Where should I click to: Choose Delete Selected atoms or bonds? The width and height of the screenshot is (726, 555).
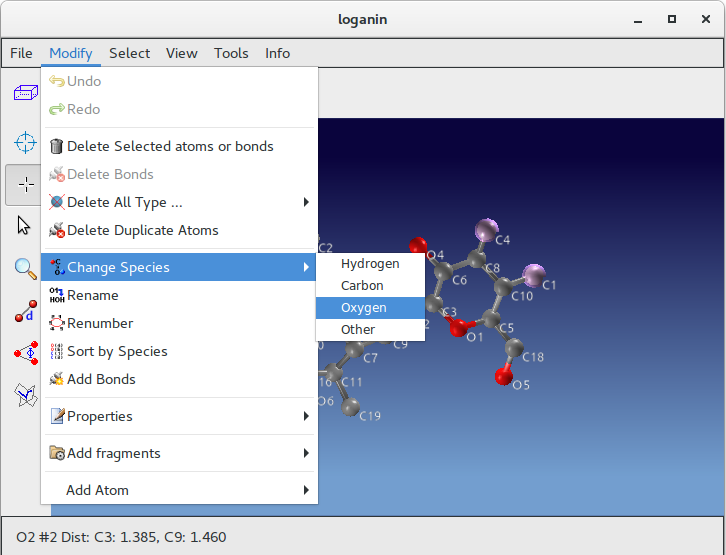pyautogui.click(x=180, y=146)
